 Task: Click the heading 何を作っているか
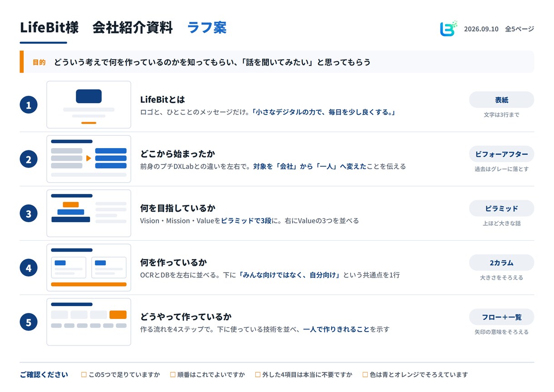(x=173, y=263)
